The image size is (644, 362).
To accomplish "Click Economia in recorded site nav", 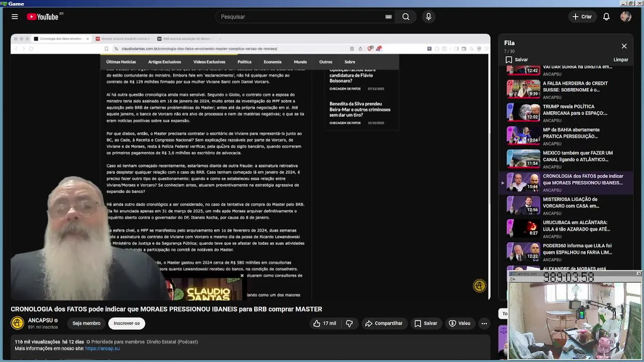I will 272,62.
